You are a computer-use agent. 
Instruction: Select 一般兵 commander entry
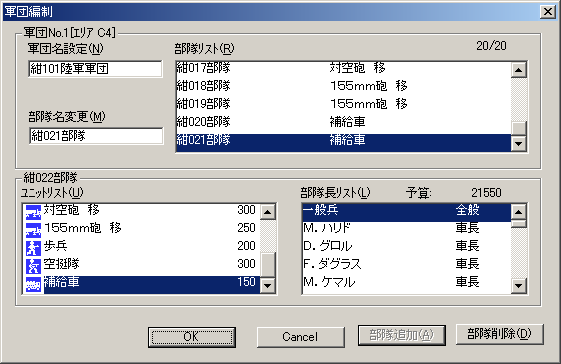coord(406,212)
